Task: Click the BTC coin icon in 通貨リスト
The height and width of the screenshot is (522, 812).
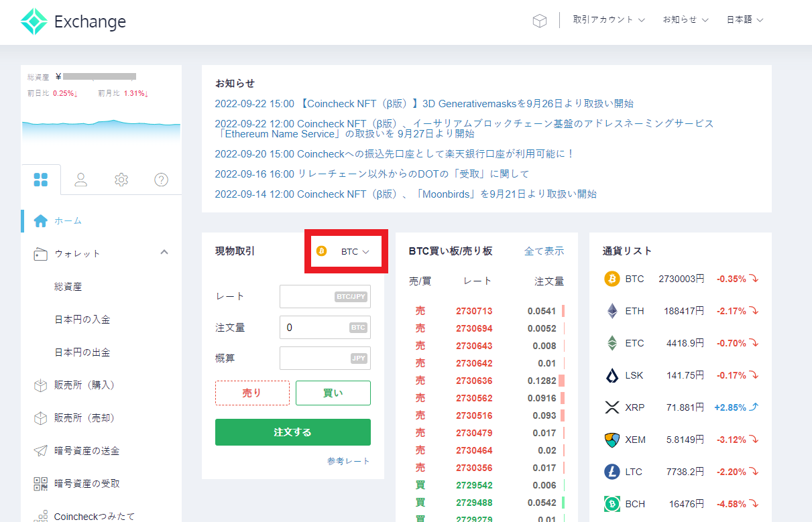Action: (x=612, y=279)
